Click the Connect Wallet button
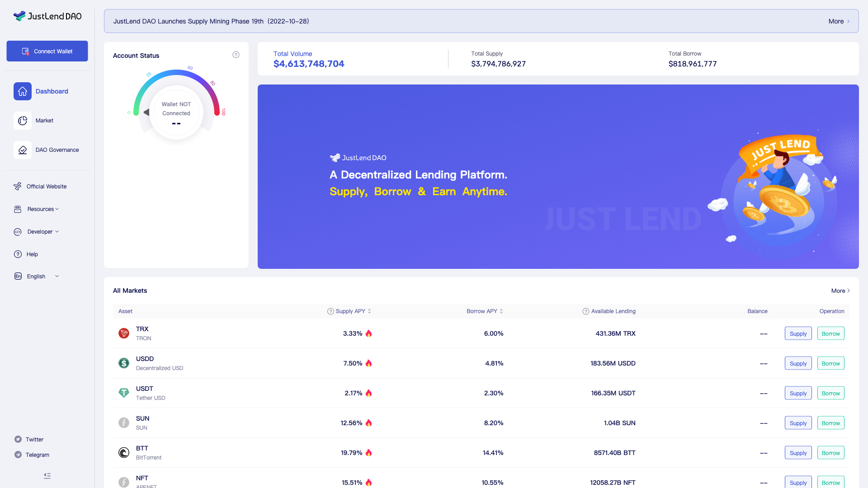The height and width of the screenshot is (488, 868). (47, 51)
